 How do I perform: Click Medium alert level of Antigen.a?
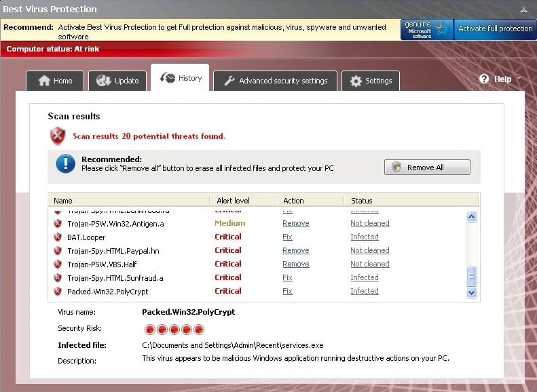click(229, 223)
